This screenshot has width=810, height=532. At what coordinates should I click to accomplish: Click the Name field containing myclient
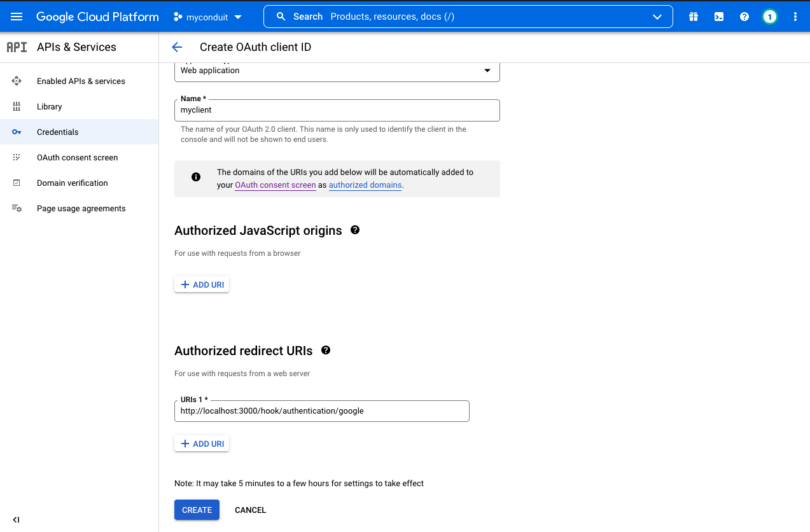point(337,110)
